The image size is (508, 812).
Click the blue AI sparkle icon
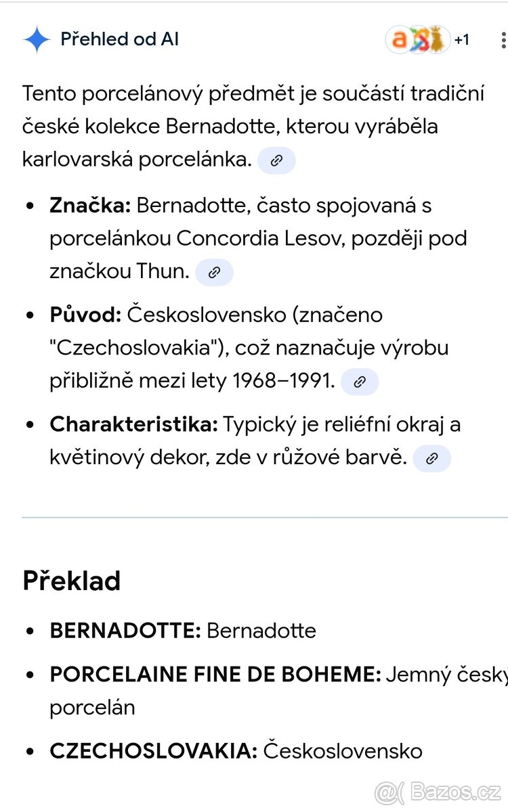click(37, 40)
